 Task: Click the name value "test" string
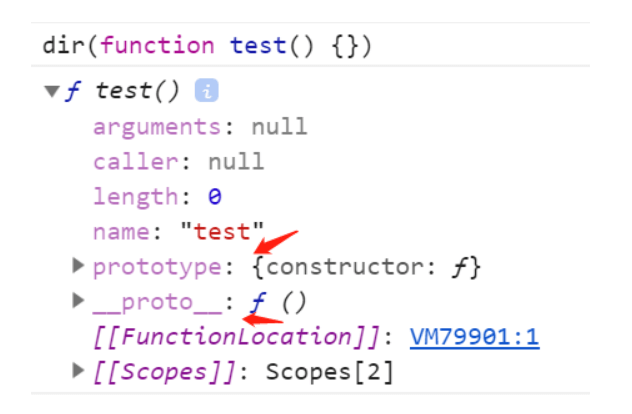point(222,231)
